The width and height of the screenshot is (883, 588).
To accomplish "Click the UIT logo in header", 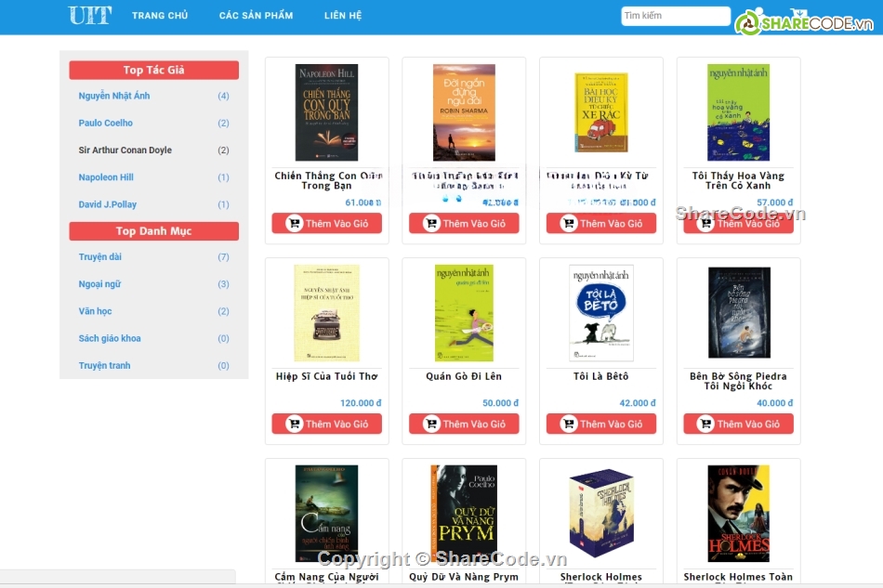I will click(x=89, y=15).
